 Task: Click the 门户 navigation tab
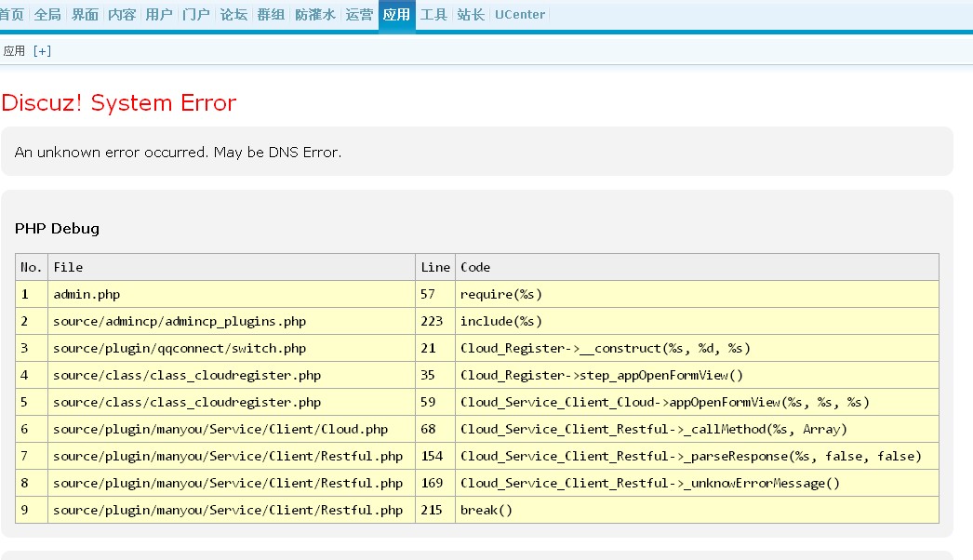click(x=196, y=15)
